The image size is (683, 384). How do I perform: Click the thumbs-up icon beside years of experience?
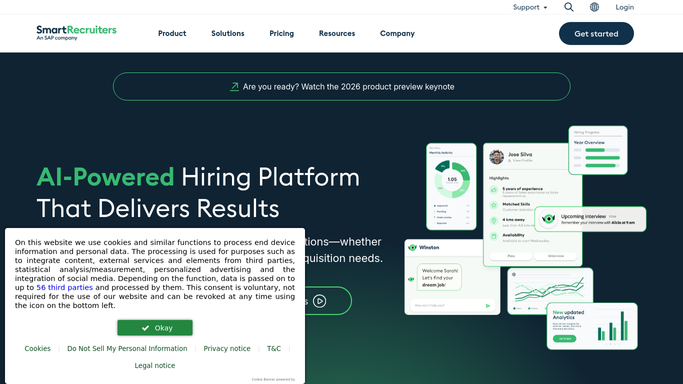[494, 190]
